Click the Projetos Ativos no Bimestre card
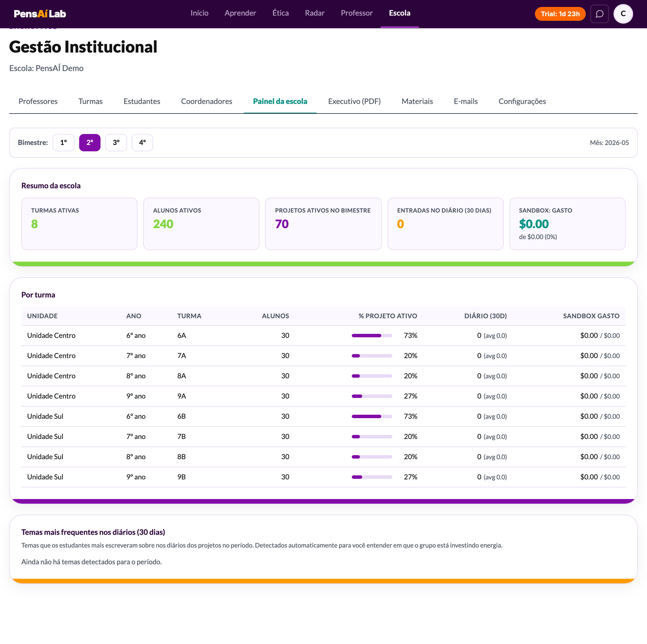 [323, 223]
